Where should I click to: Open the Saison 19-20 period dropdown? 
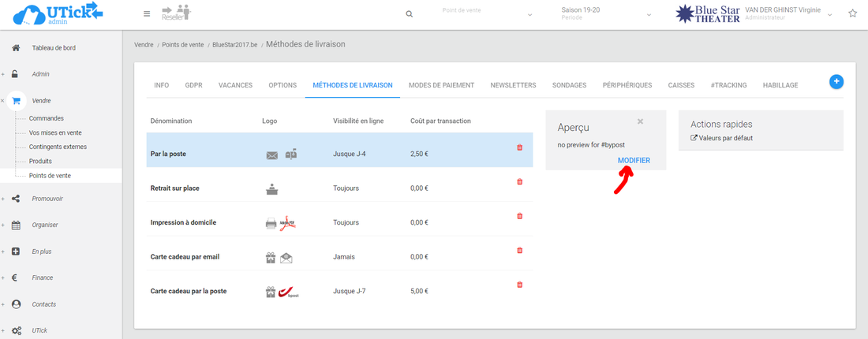pyautogui.click(x=604, y=14)
